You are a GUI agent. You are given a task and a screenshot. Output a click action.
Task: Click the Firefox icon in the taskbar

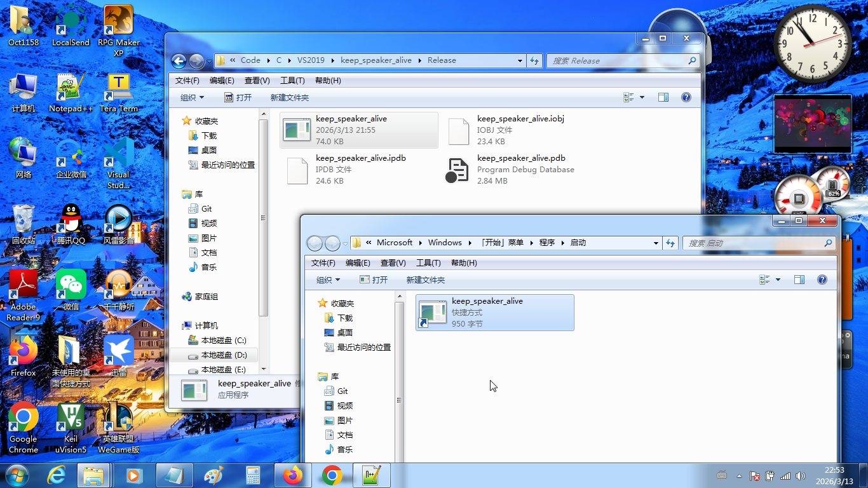(293, 475)
